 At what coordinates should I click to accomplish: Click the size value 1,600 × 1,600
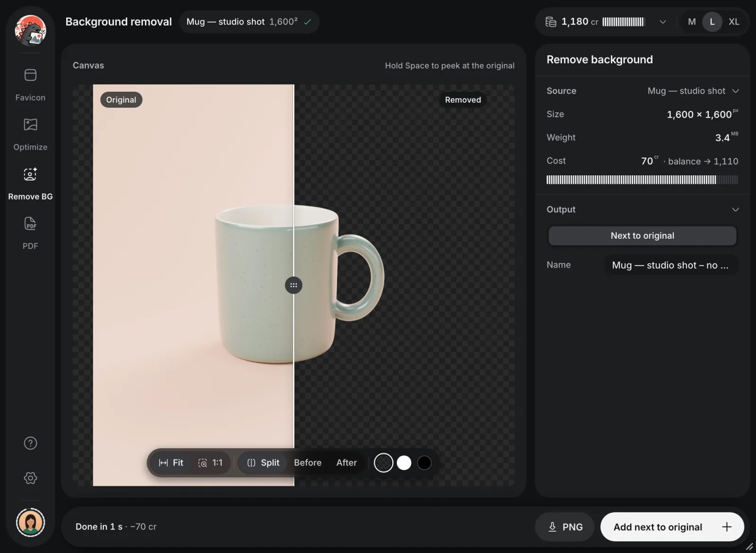[702, 114]
